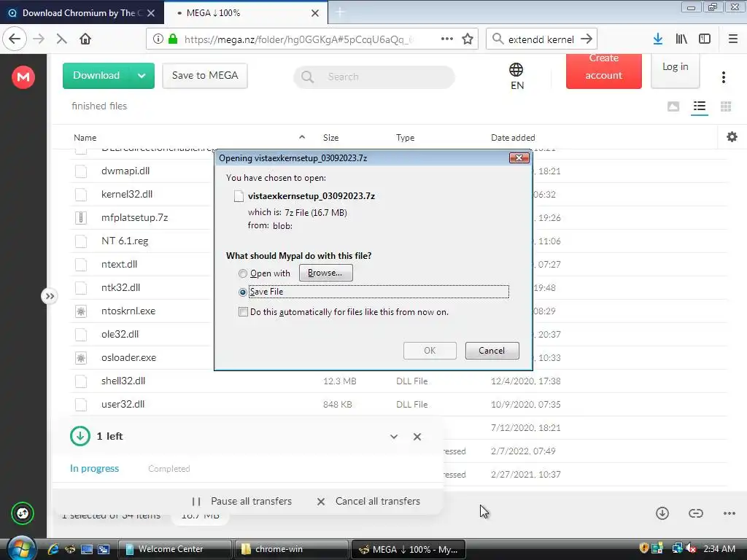Open column settings gear icon

pos(732,137)
